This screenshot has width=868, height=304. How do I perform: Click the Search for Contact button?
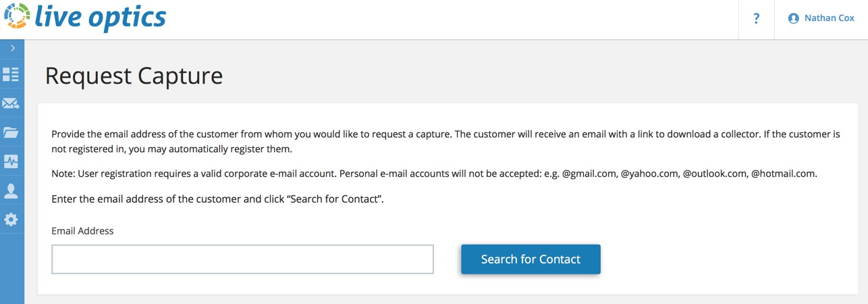[531, 259]
